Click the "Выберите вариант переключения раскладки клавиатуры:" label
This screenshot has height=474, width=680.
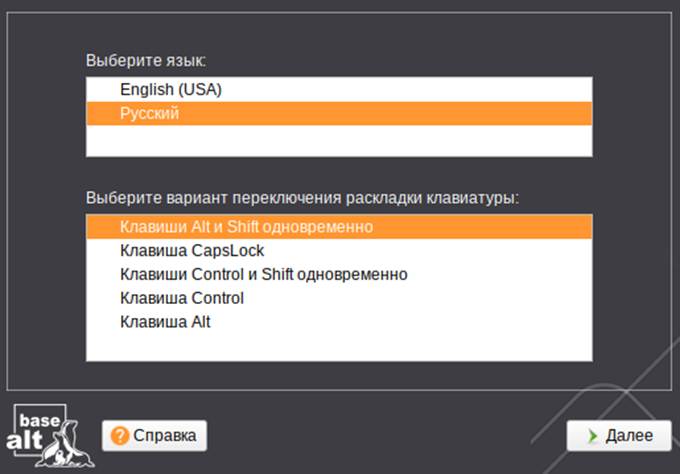[303, 197]
